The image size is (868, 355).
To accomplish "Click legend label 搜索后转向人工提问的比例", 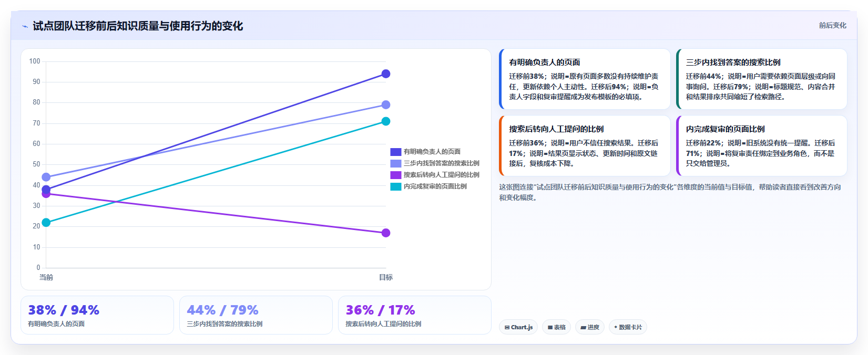I will pyautogui.click(x=442, y=175).
